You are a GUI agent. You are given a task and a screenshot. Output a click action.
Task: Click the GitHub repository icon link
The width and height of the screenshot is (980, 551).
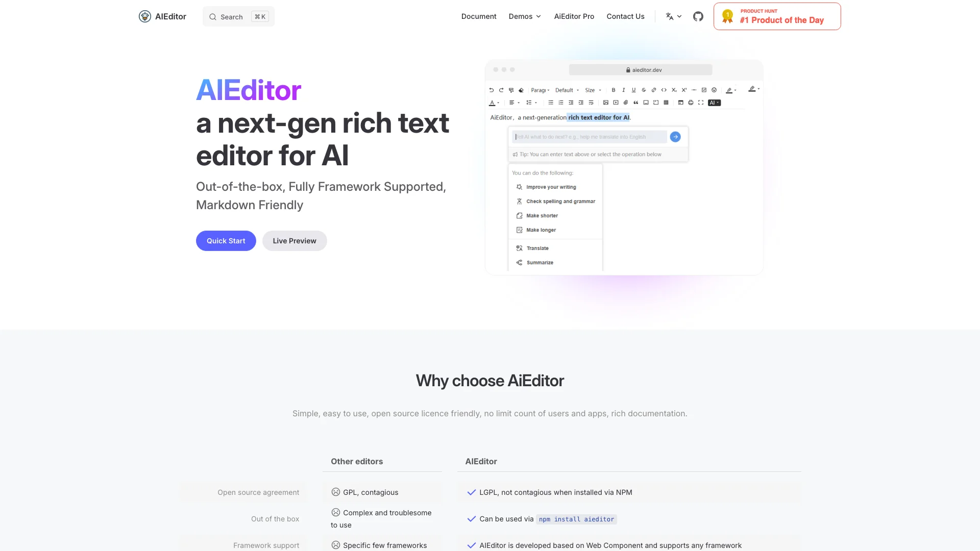click(x=698, y=16)
